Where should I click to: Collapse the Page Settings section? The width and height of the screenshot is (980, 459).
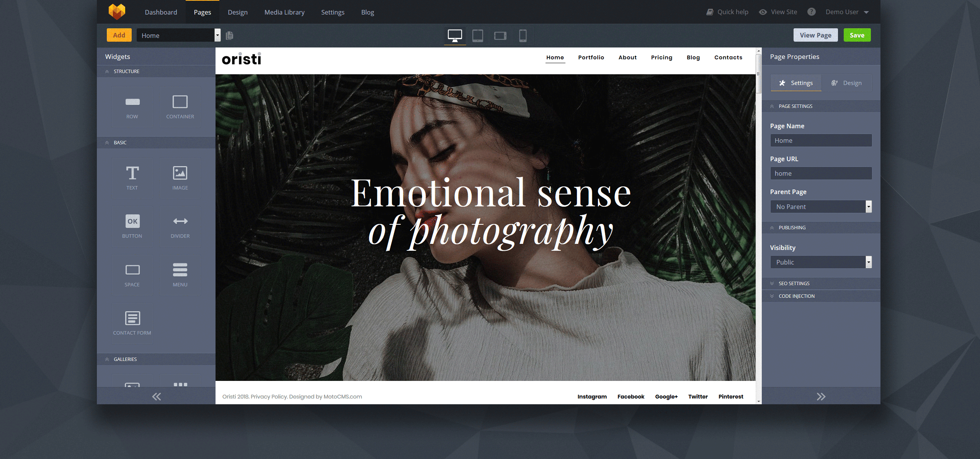[821, 106]
